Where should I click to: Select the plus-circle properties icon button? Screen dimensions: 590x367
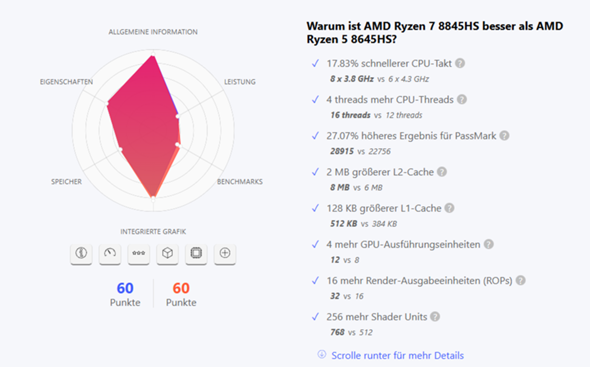click(x=225, y=253)
